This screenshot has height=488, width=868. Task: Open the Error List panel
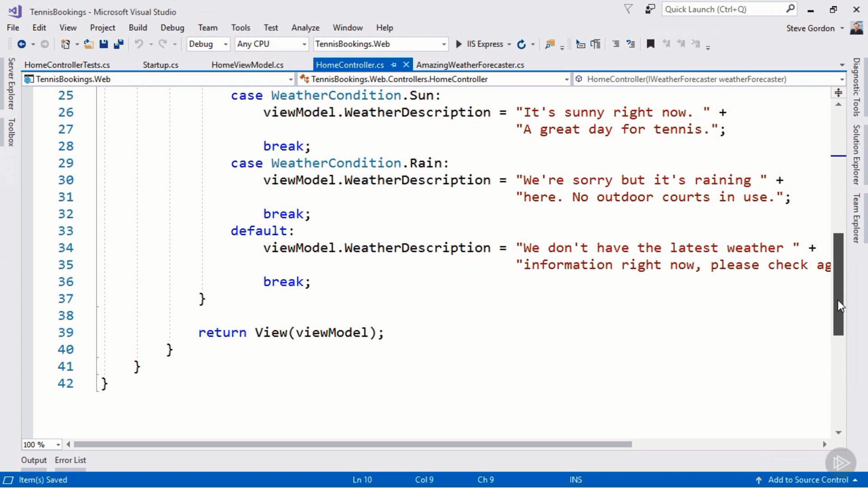click(70, 460)
